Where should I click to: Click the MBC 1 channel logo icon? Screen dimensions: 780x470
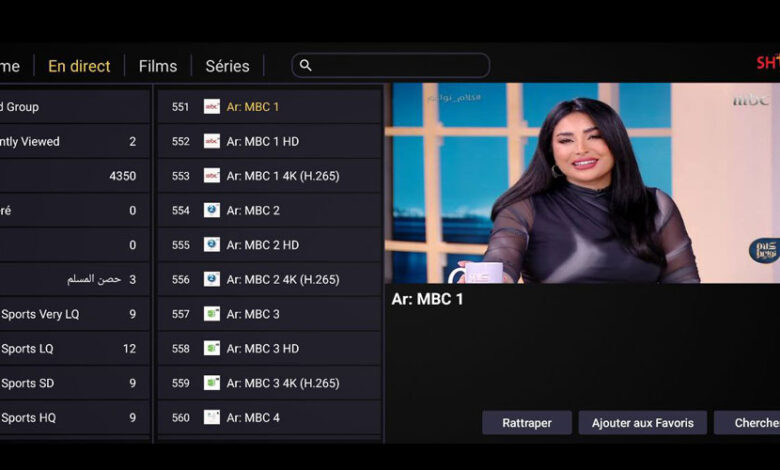click(x=212, y=107)
